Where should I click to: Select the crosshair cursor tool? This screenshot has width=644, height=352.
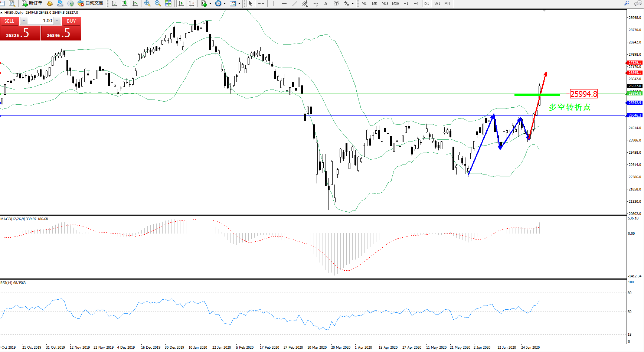261,3
